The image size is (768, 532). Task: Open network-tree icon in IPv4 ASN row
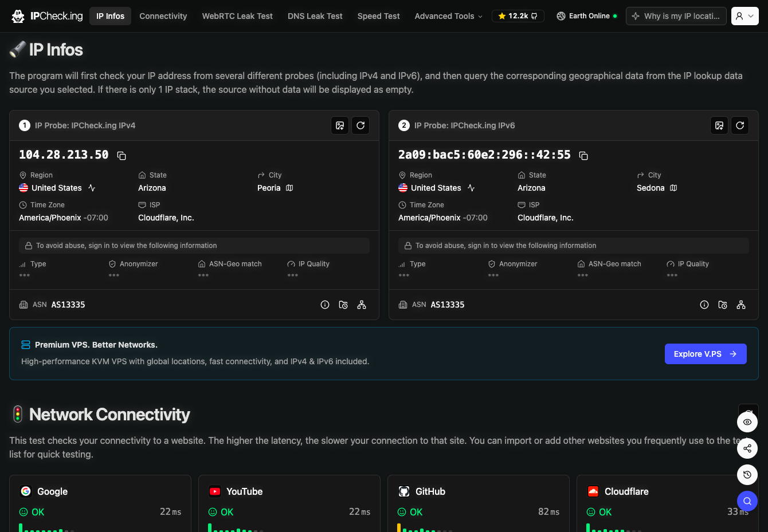[x=362, y=305]
